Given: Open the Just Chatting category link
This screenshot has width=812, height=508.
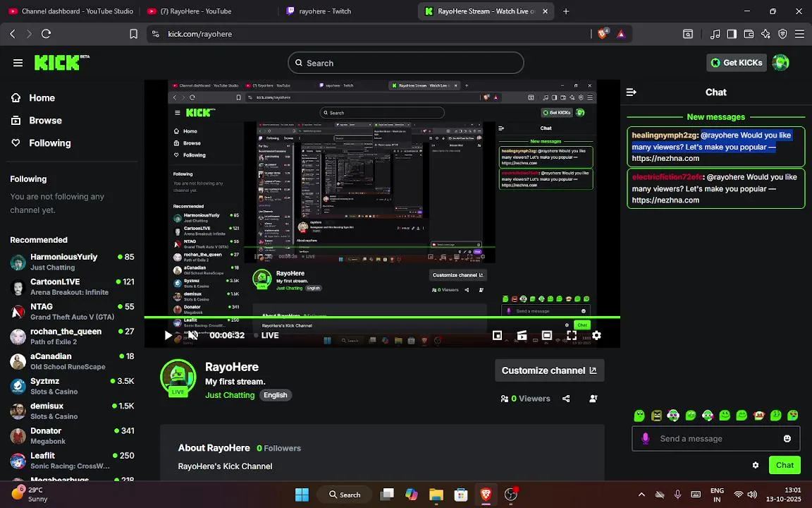Looking at the screenshot, I should tap(230, 395).
